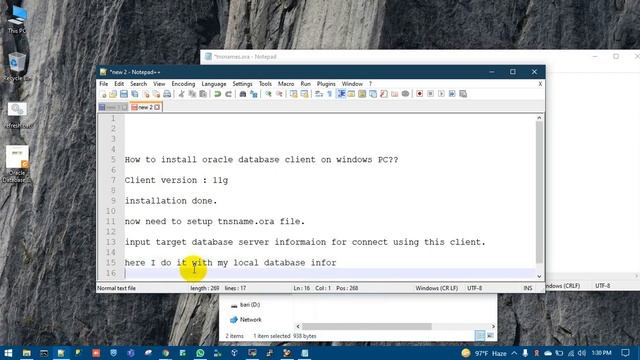Open the notification center icon

(x=625, y=353)
